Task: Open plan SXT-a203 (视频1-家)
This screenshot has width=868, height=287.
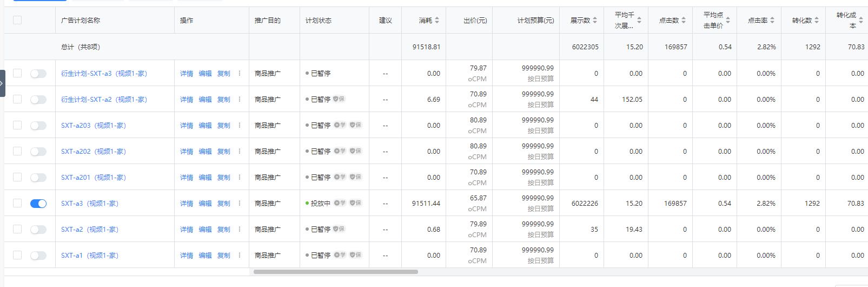Action: point(94,125)
